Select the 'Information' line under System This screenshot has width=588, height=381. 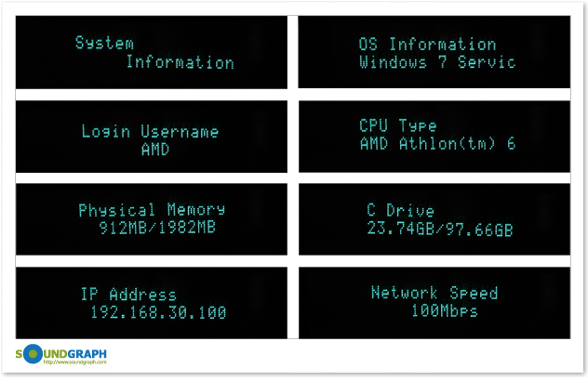tap(180, 62)
